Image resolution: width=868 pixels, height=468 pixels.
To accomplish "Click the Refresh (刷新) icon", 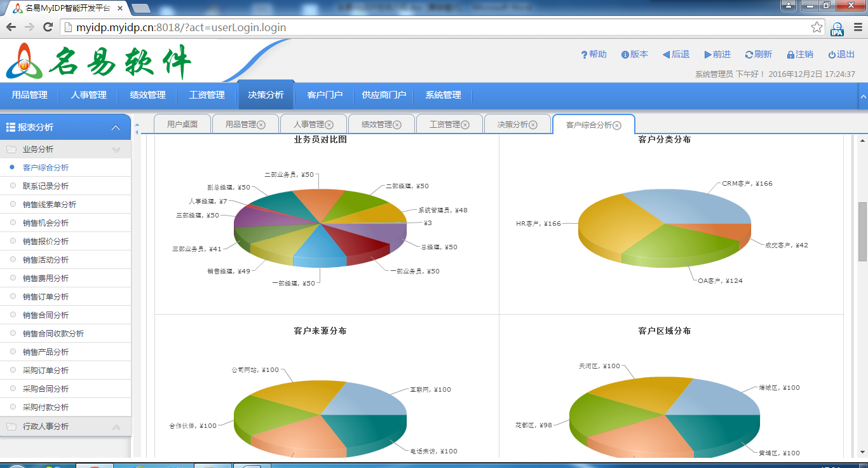I will click(x=749, y=55).
